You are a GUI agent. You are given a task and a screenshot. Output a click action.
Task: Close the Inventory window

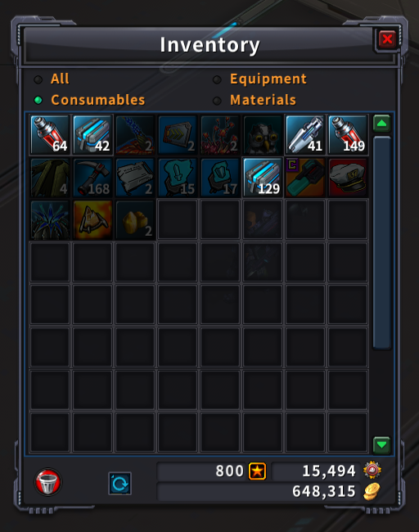387,39
